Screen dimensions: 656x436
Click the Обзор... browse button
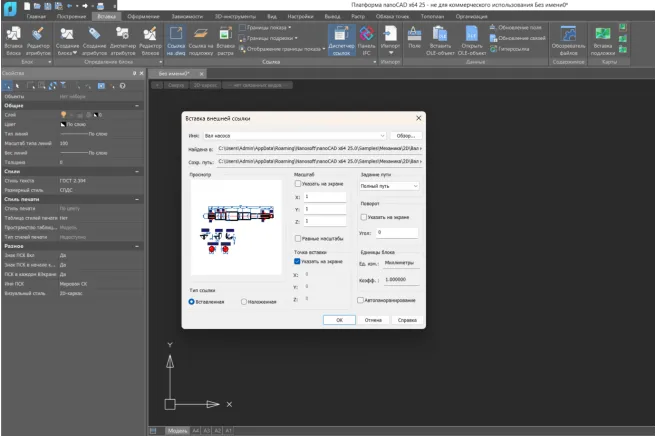[x=404, y=134]
